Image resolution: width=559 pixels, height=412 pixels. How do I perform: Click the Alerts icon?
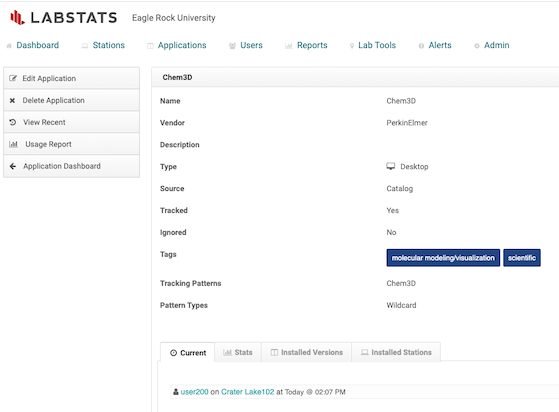tap(421, 46)
